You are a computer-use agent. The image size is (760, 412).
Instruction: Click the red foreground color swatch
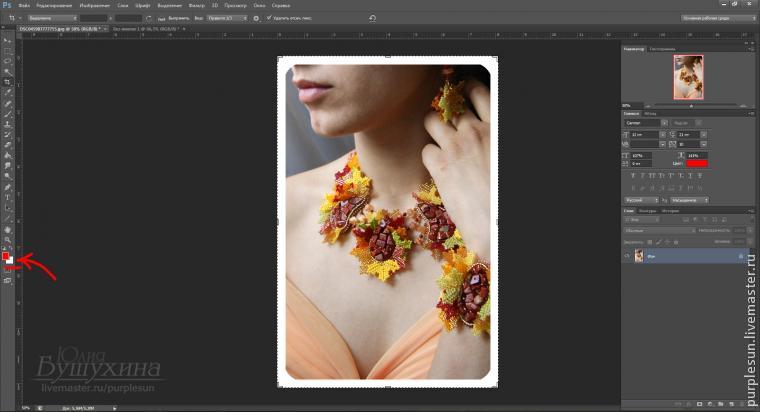tap(5, 255)
